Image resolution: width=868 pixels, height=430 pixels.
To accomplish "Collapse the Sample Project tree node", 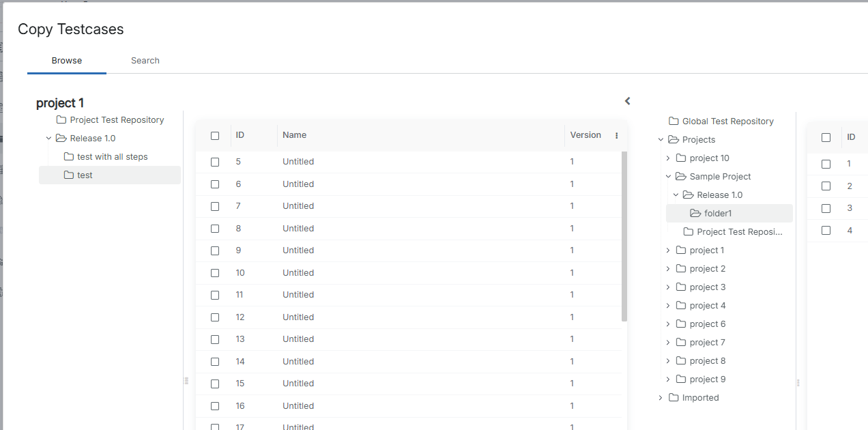I will 668,177.
